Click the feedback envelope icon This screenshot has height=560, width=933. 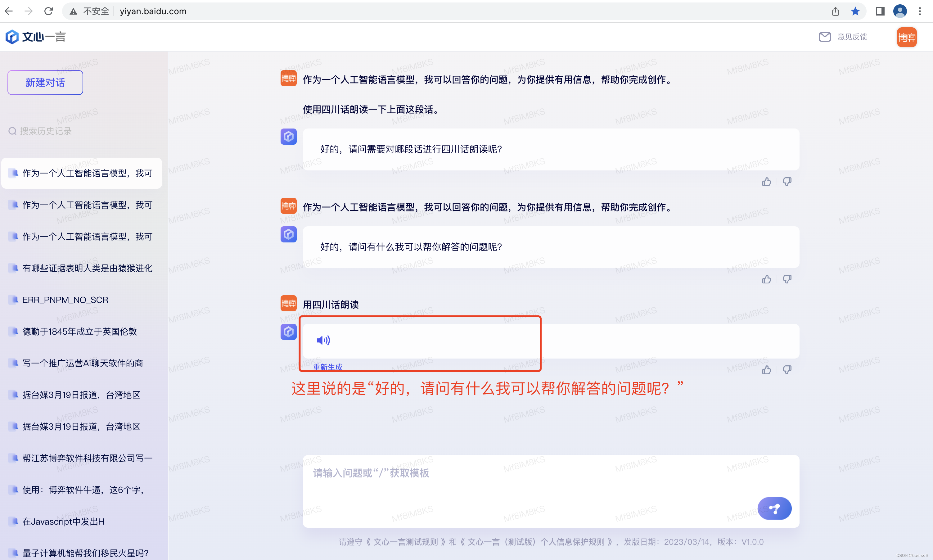[825, 37]
